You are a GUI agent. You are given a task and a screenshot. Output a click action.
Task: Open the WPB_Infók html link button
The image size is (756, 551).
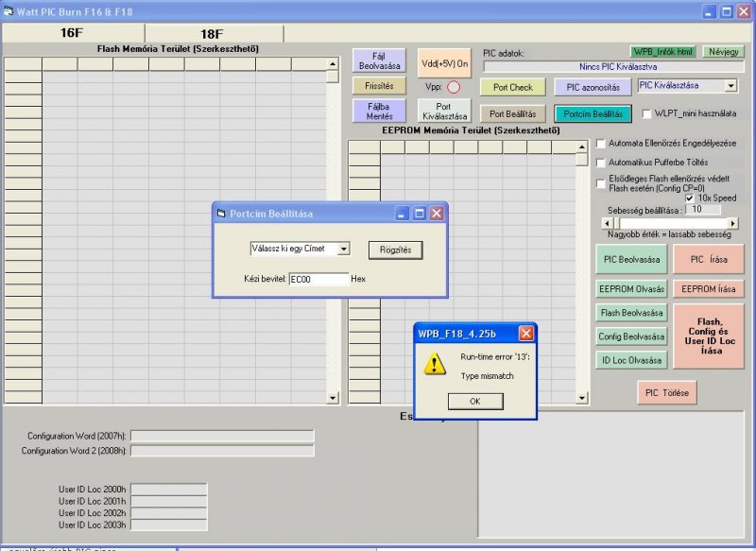click(x=662, y=52)
